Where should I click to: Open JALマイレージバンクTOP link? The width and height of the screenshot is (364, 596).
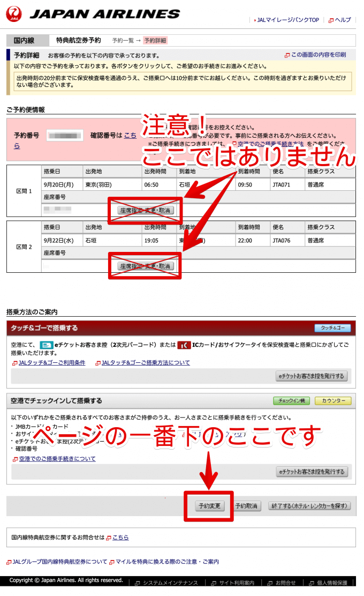(287, 20)
